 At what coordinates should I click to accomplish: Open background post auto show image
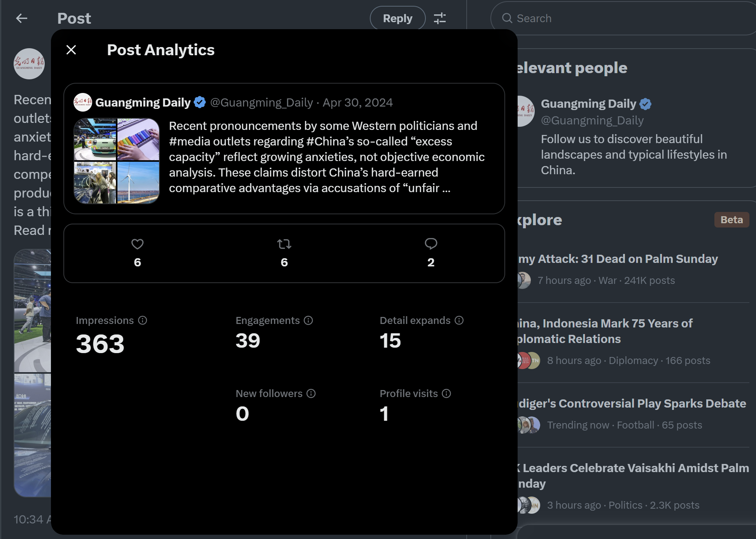coord(32,311)
